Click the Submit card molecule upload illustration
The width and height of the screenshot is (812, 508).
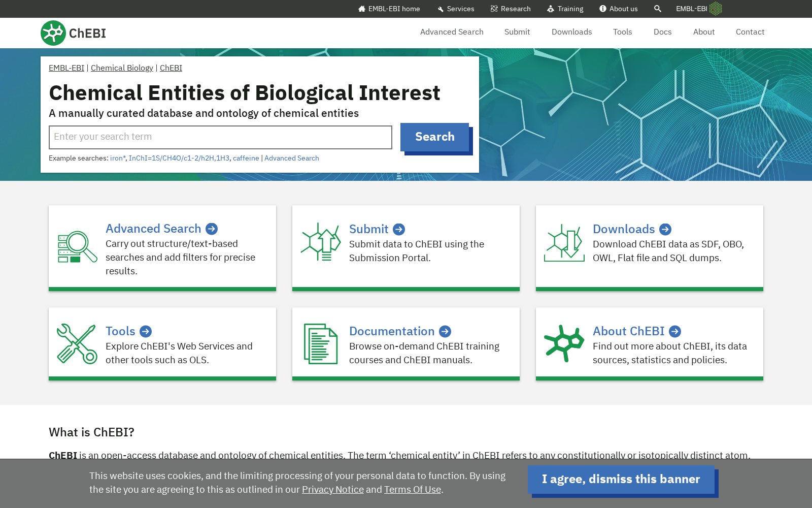point(321,242)
